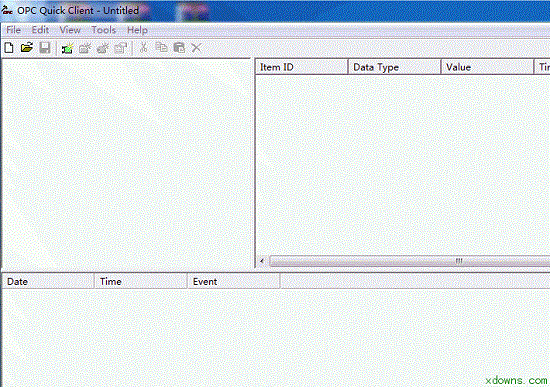Click the scroll left arrow of item list
Viewport: 550px width, 387px height.
click(x=262, y=261)
